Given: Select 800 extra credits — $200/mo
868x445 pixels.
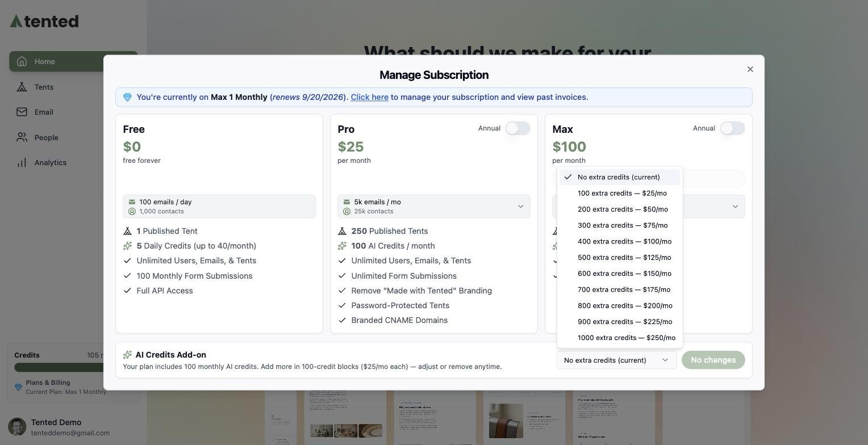Looking at the screenshot, I should 620,306.
